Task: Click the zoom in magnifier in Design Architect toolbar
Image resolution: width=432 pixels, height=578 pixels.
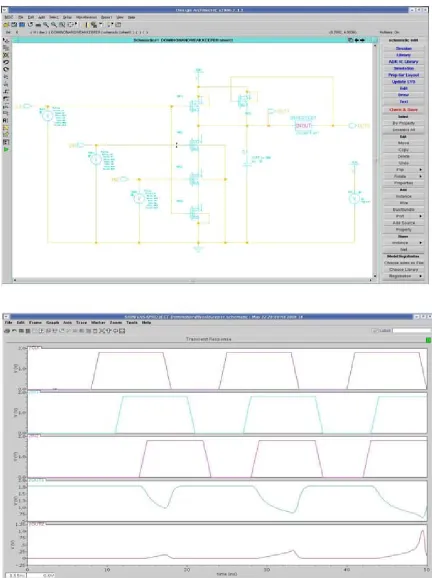Action: (46, 25)
